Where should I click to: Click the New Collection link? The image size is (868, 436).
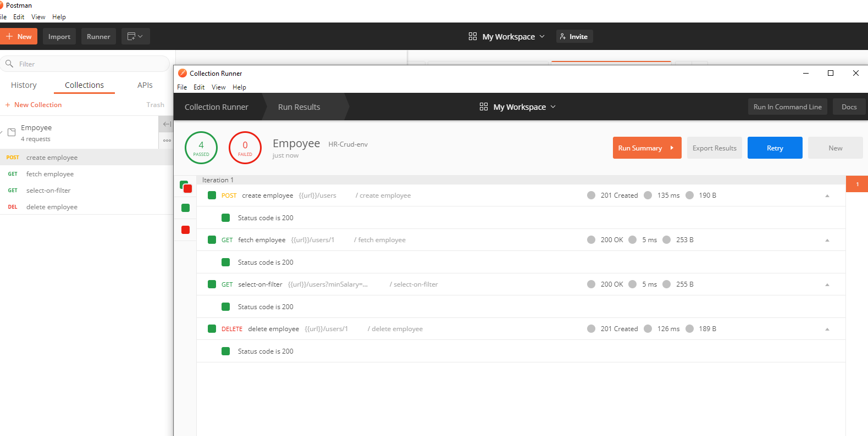pyautogui.click(x=34, y=104)
